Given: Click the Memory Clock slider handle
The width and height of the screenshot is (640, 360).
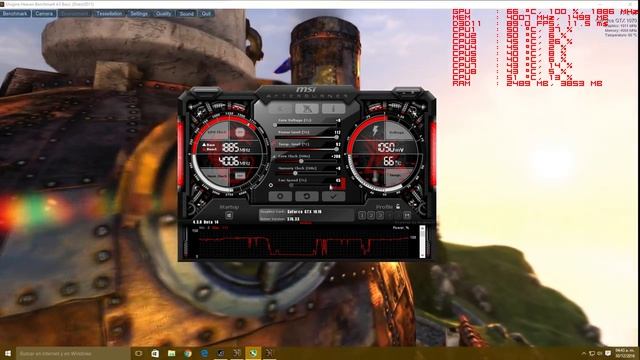Looking at the screenshot, I should [295, 173].
